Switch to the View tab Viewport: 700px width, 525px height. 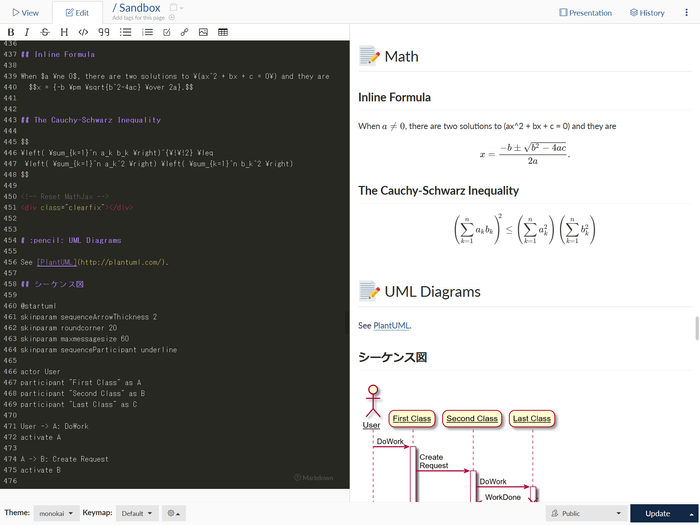tap(25, 13)
